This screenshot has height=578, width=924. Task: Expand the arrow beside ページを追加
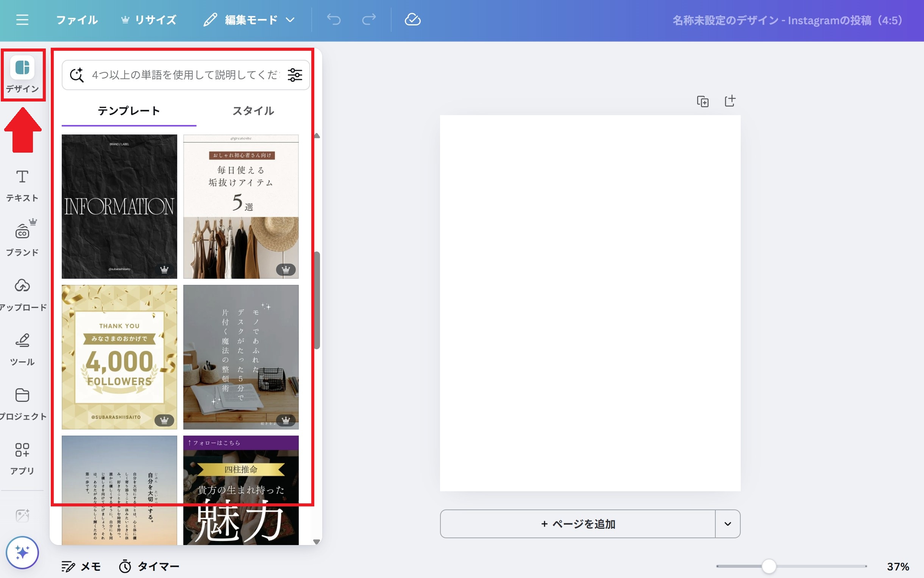[727, 524]
